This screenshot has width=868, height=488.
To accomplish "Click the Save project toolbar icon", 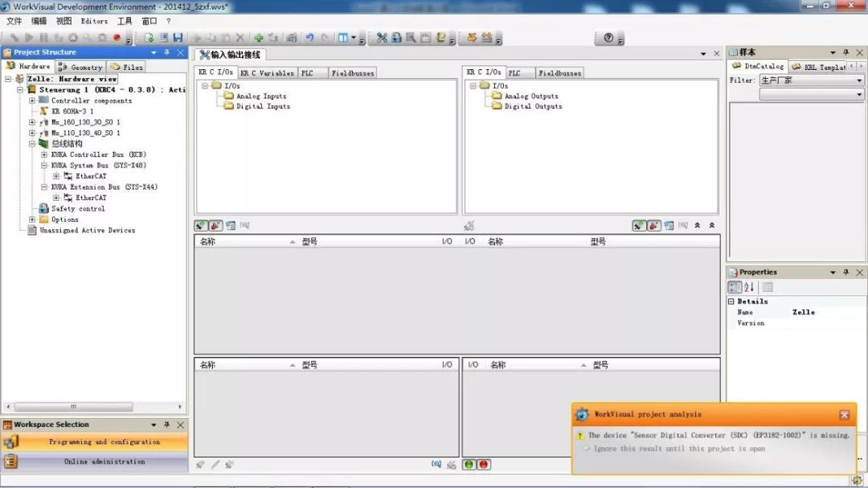I will 177,38.
